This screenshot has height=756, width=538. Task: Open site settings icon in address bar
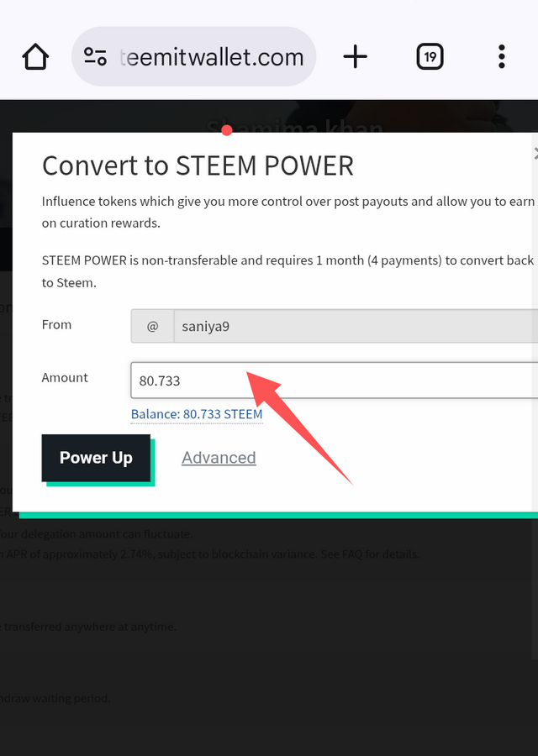(95, 56)
